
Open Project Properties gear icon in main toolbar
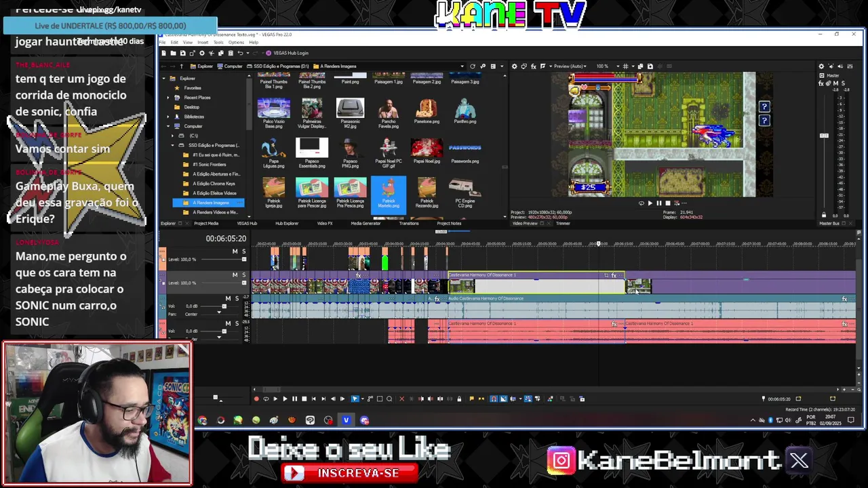[x=202, y=53]
